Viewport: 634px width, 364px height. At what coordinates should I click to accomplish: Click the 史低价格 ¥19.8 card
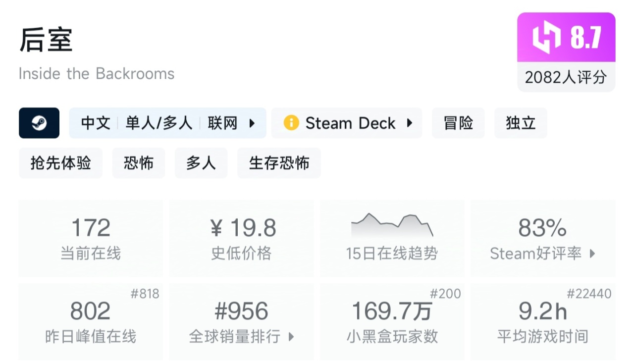pos(241,238)
